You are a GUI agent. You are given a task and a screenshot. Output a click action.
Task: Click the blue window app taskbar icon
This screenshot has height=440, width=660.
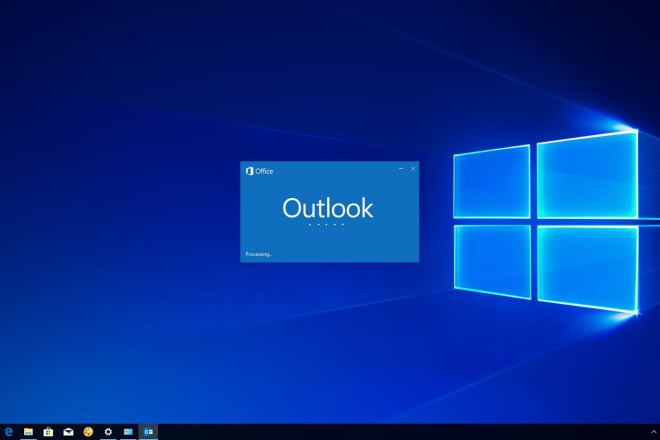[128, 432]
